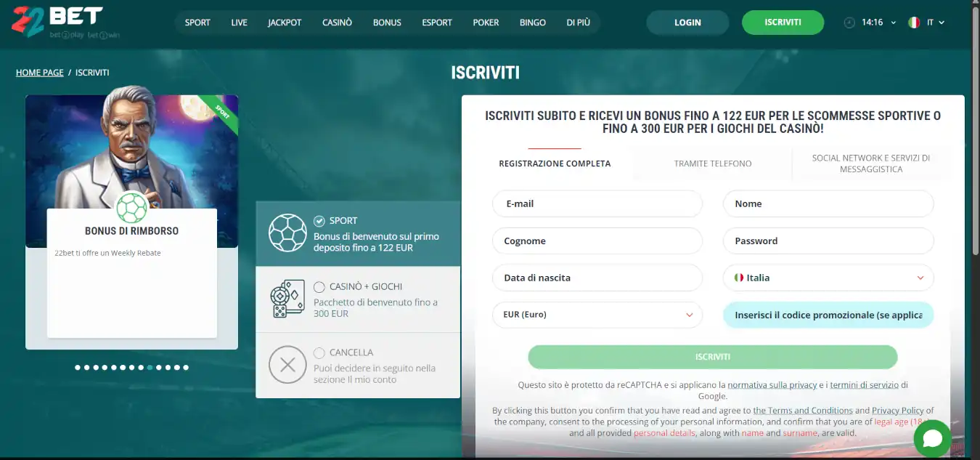980x460 pixels.
Task: Expand the time zone dropdown next to 14:16
Action: tap(893, 23)
